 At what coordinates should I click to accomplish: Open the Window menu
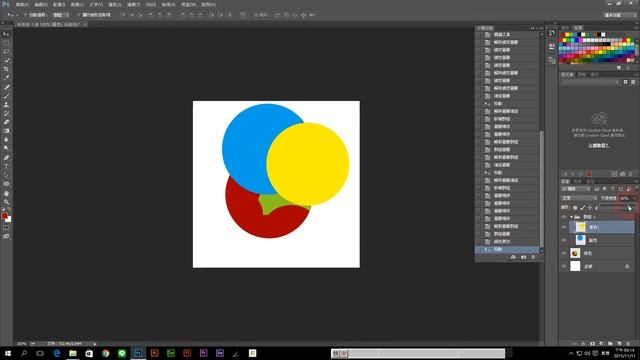coord(188,4)
